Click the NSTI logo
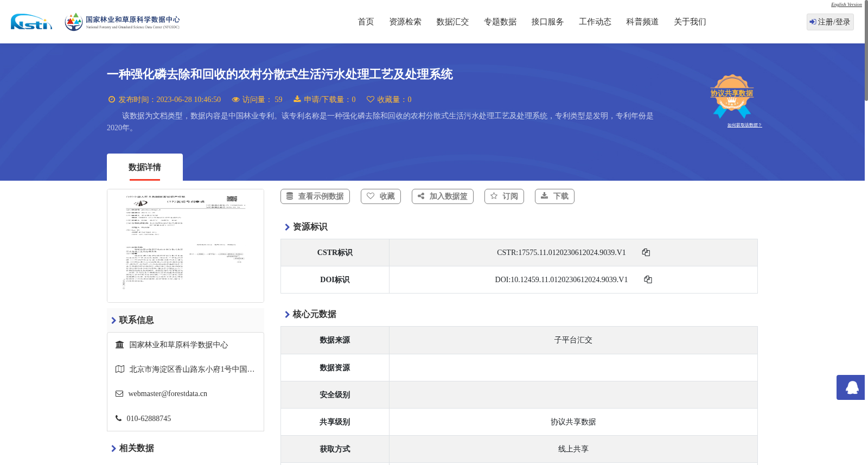 click(31, 22)
